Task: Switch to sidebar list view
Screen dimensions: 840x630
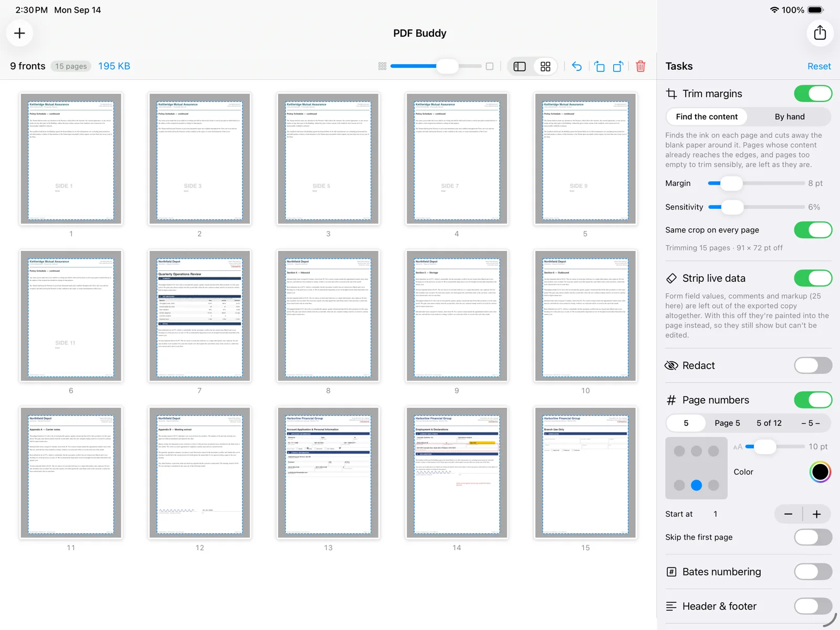Action: click(520, 66)
